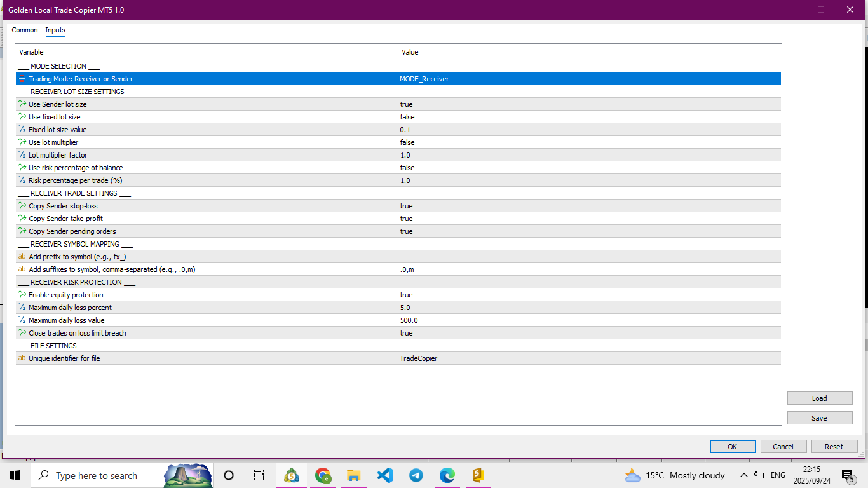Toggle Enable equity protection value
Image resolution: width=868 pixels, height=488 pixels.
pyautogui.click(x=589, y=295)
